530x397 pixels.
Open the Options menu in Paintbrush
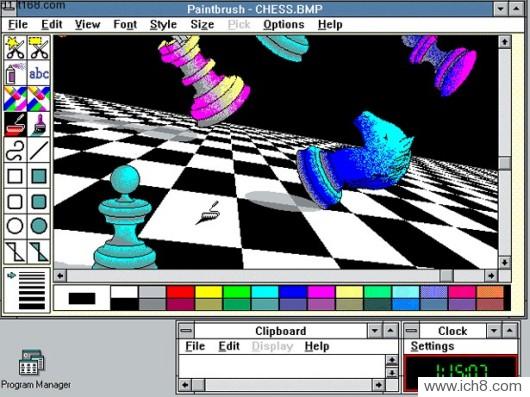point(284,24)
